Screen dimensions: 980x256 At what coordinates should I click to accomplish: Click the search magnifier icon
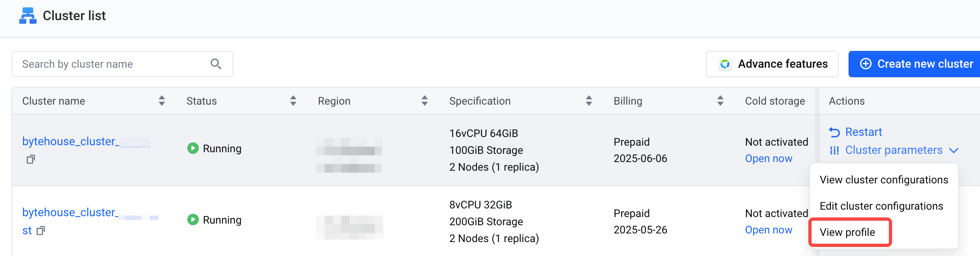point(216,64)
